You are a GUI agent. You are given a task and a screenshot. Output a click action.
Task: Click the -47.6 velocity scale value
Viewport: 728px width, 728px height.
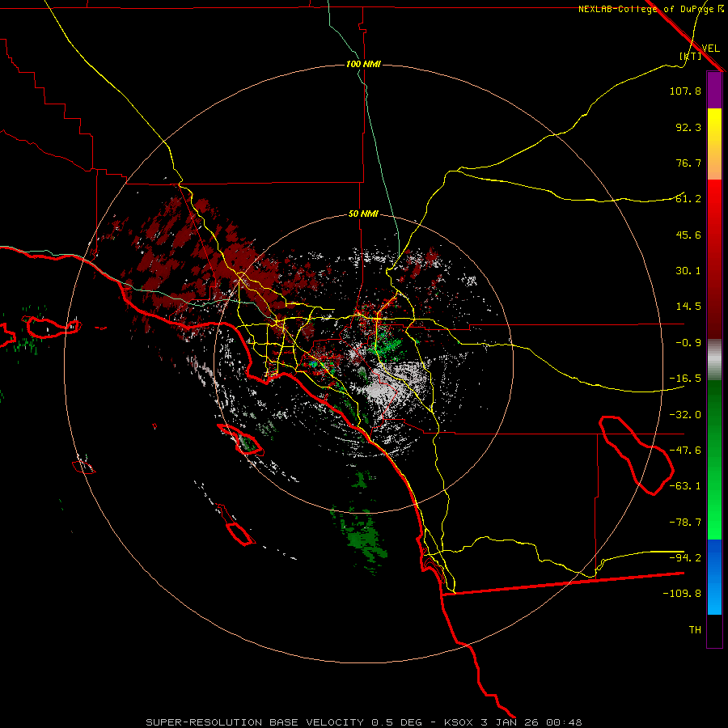tap(685, 451)
